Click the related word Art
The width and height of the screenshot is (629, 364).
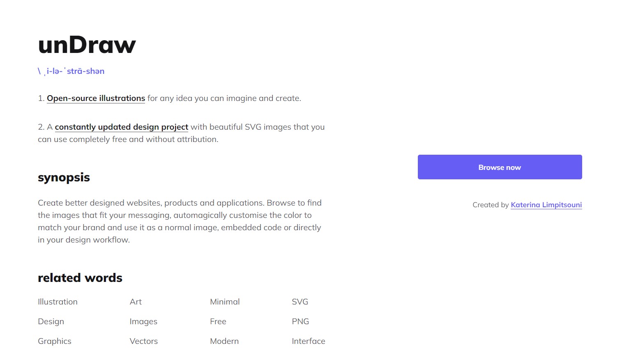click(x=136, y=302)
